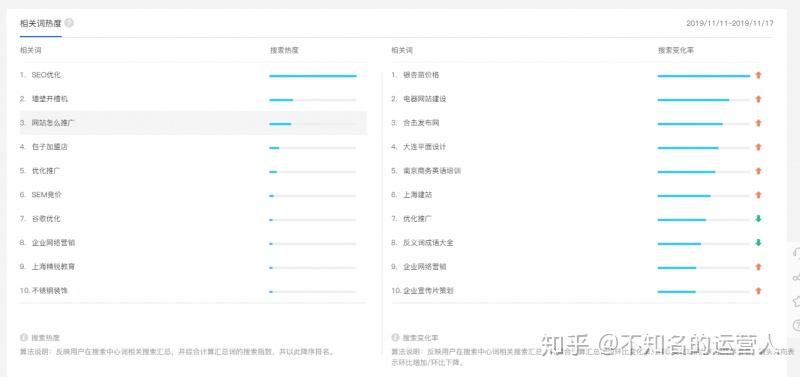Click the info icon next to 搜索变化率 note

click(395, 338)
